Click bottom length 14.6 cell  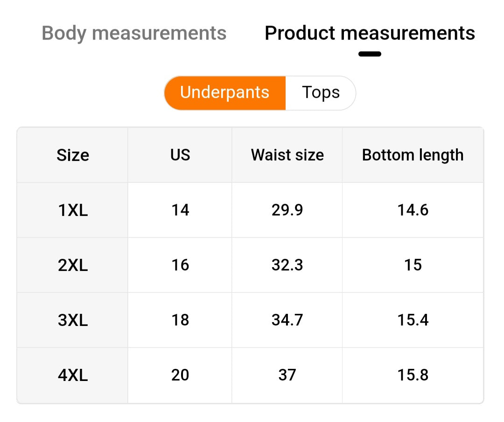pos(413,210)
